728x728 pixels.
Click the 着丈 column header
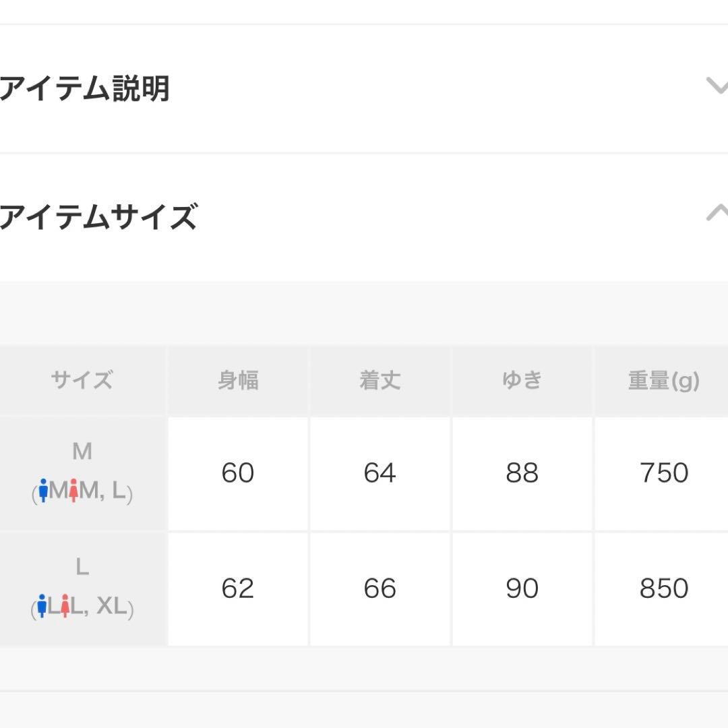point(380,380)
